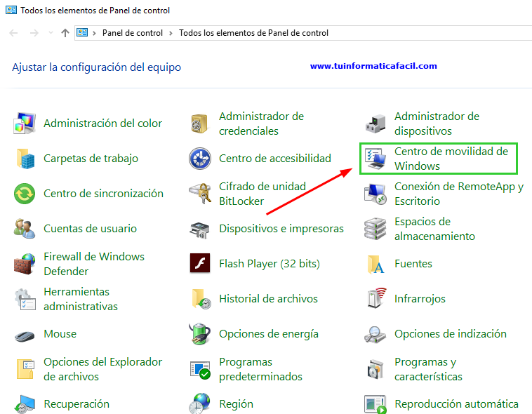532x414 pixels.
Task: Open Cuentas de usuario link
Action: coord(91,229)
